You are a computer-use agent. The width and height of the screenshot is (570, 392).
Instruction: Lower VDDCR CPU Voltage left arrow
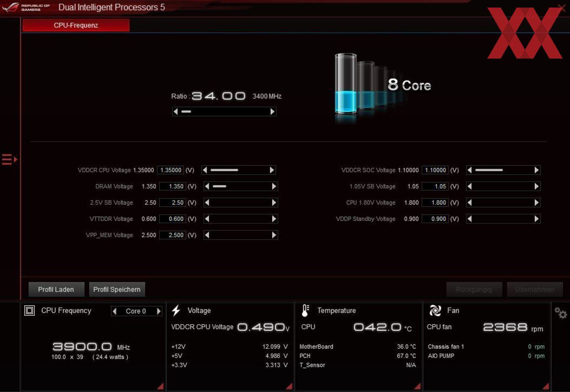(205, 170)
